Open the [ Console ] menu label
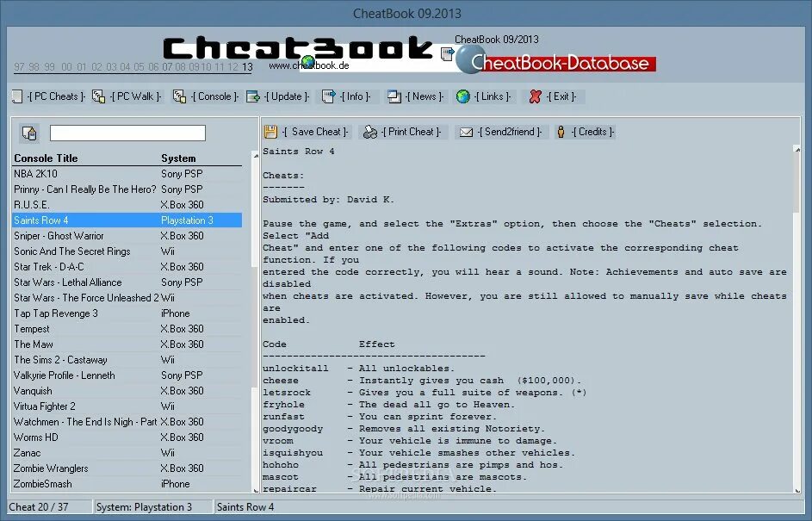812x521 pixels. coord(214,96)
